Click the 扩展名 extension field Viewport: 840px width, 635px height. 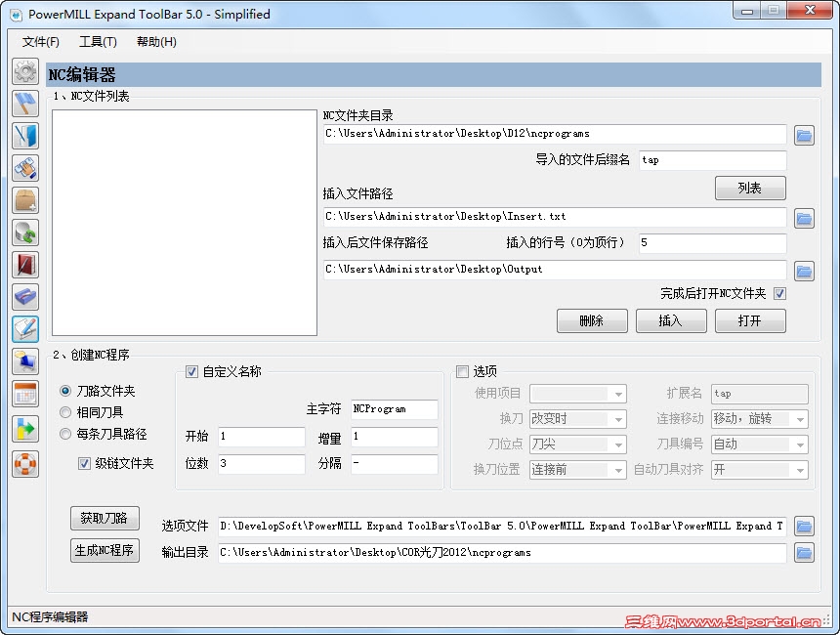point(759,394)
